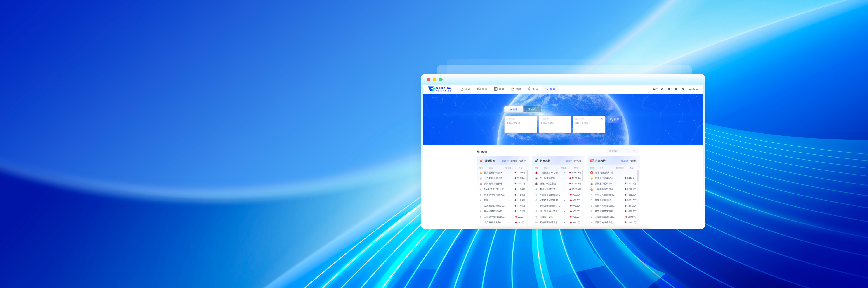Click the briefcase icon in header
The height and width of the screenshot is (288, 868).
pyautogui.click(x=683, y=89)
